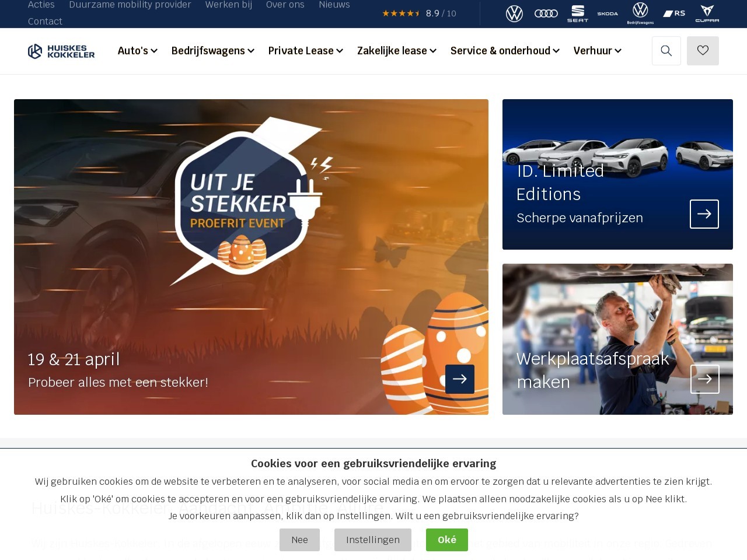The width and height of the screenshot is (747, 560).
Task: Open favorites via the heart icon
Action: click(703, 51)
